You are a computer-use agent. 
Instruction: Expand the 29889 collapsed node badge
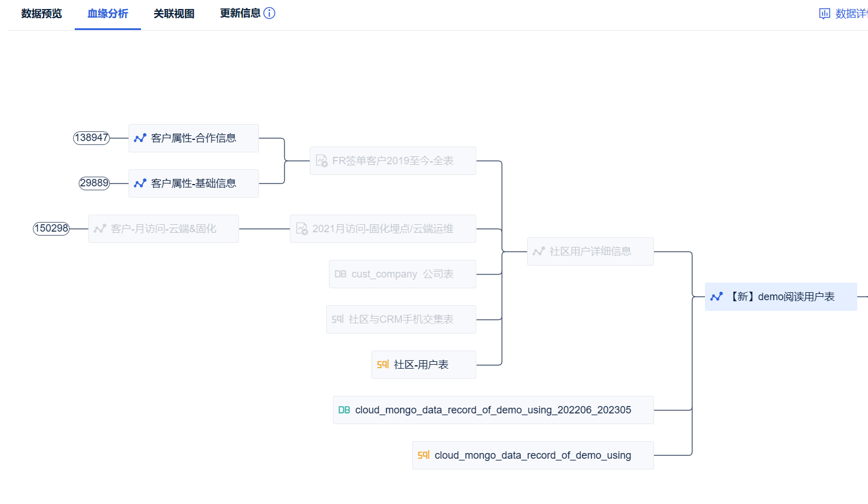(94, 183)
